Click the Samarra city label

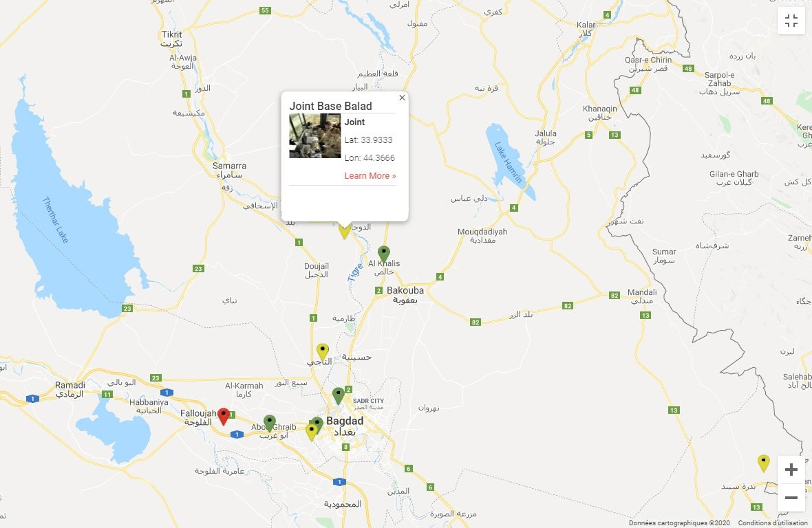pos(229,166)
